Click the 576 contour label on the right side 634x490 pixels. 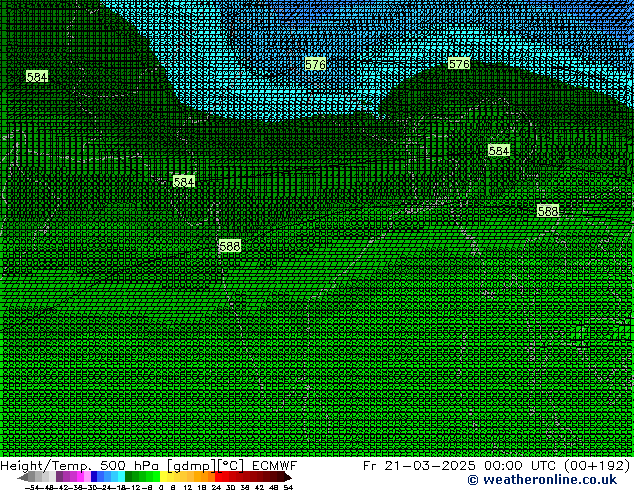459,64
